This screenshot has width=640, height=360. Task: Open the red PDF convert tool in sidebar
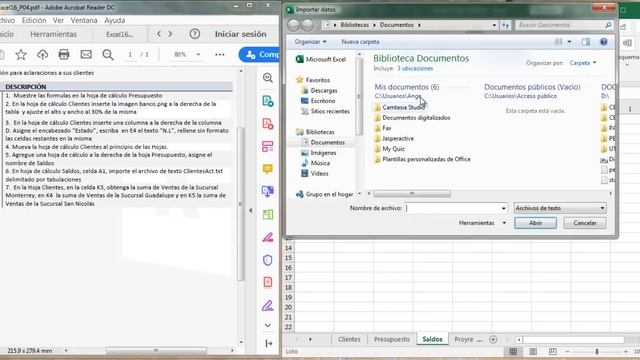point(268,282)
